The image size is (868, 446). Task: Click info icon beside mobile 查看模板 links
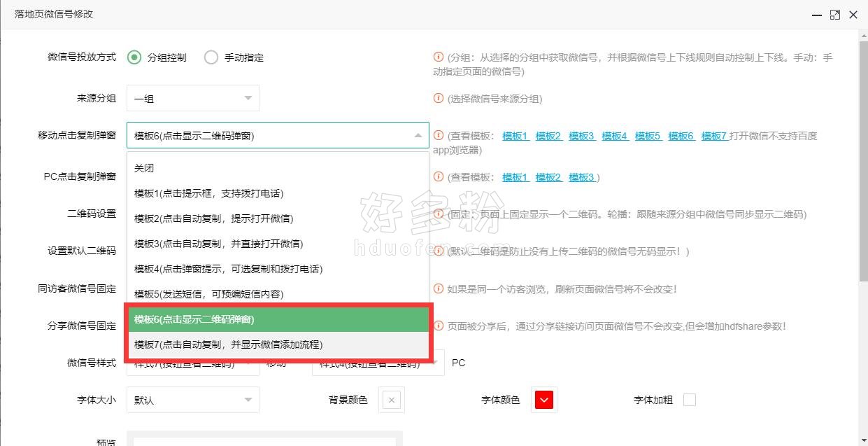[439, 136]
